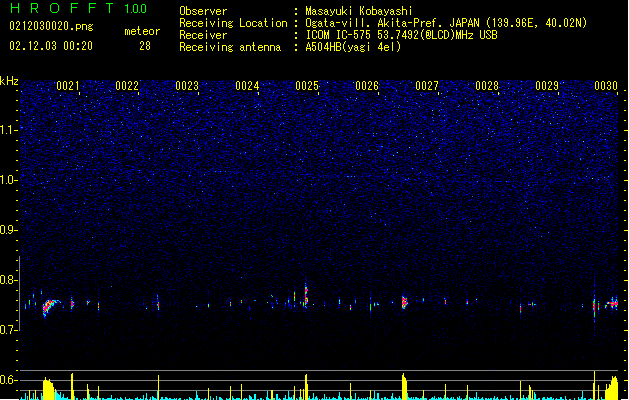Click the 0027 time marker
Viewport: 629px width, 400px height.
coord(427,86)
